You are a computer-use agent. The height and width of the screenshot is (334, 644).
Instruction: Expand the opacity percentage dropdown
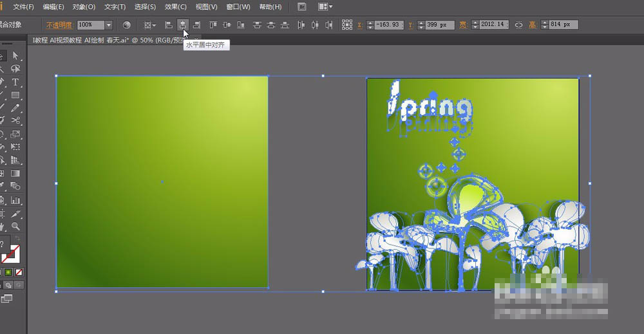click(108, 25)
